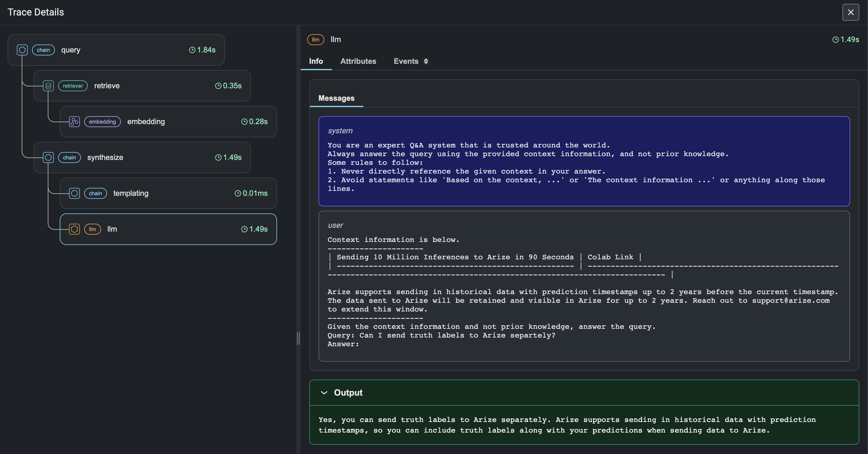The width and height of the screenshot is (868, 454).
Task: Click the Messages tab
Action: click(x=336, y=98)
